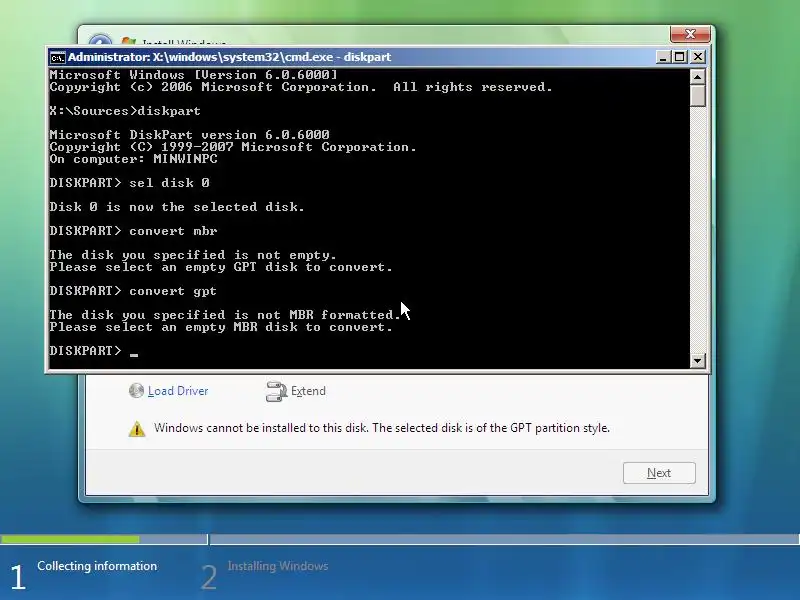Screen dimensions: 800x600
Task: Close the cmd.exe diskpart window
Action: (698, 57)
